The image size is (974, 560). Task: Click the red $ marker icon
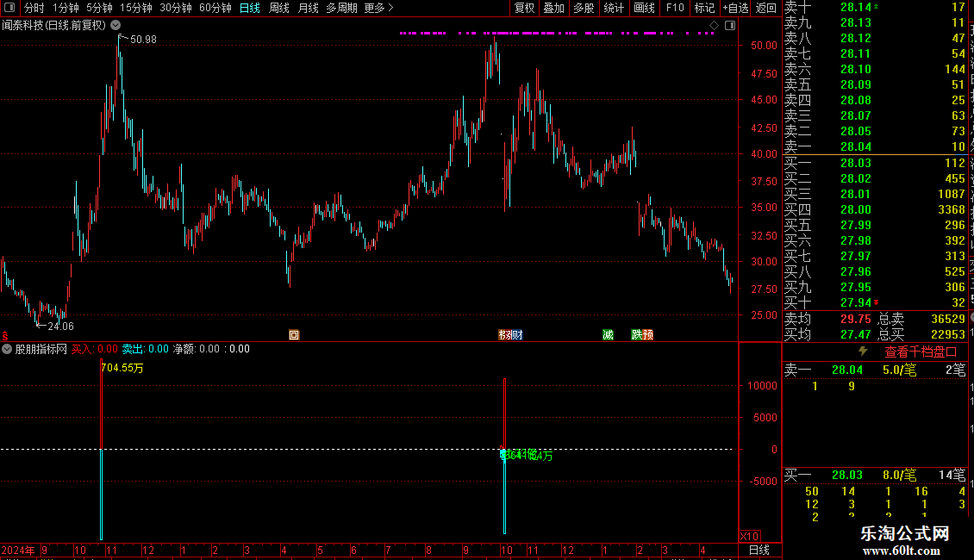[x=5, y=336]
